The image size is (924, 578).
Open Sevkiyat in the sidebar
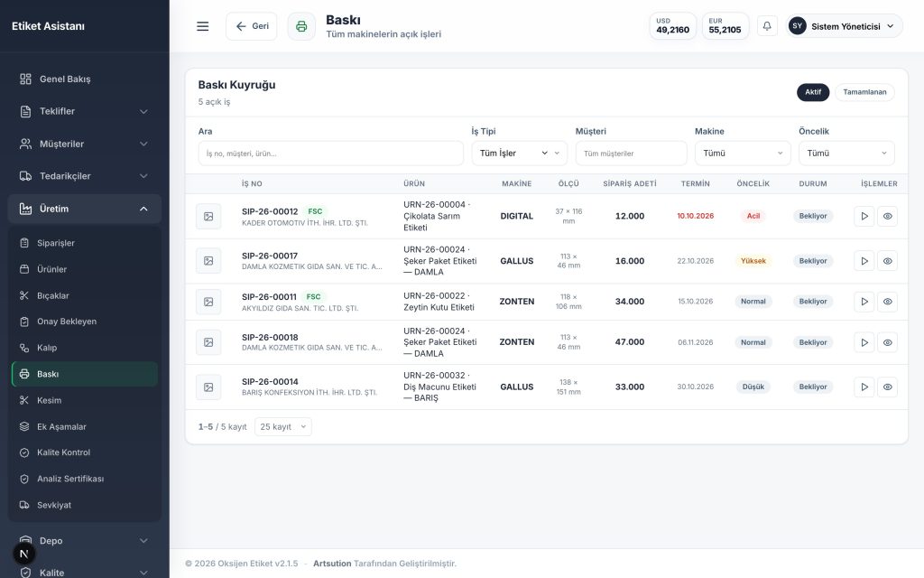click(x=84, y=505)
